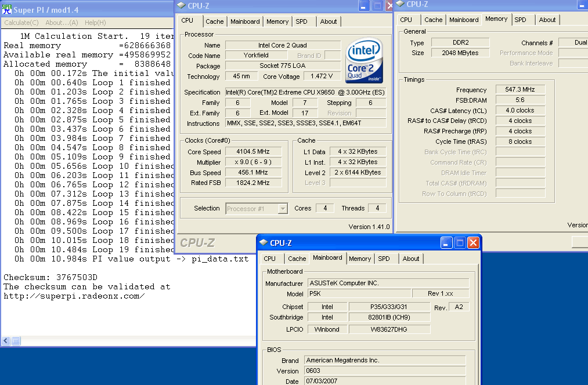Click the Level 2 cache value "2 x 6144 KBytes"

pos(358,173)
